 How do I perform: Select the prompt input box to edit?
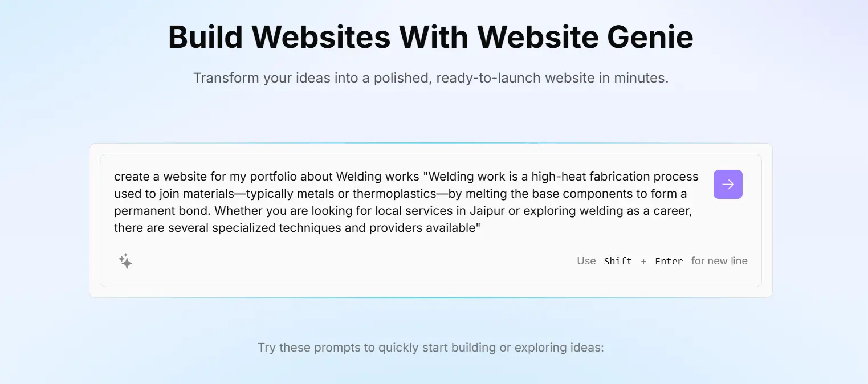point(399,202)
